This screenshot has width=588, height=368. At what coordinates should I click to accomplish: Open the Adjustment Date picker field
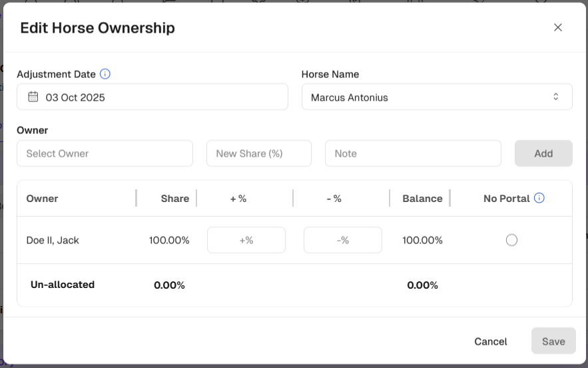[152, 97]
